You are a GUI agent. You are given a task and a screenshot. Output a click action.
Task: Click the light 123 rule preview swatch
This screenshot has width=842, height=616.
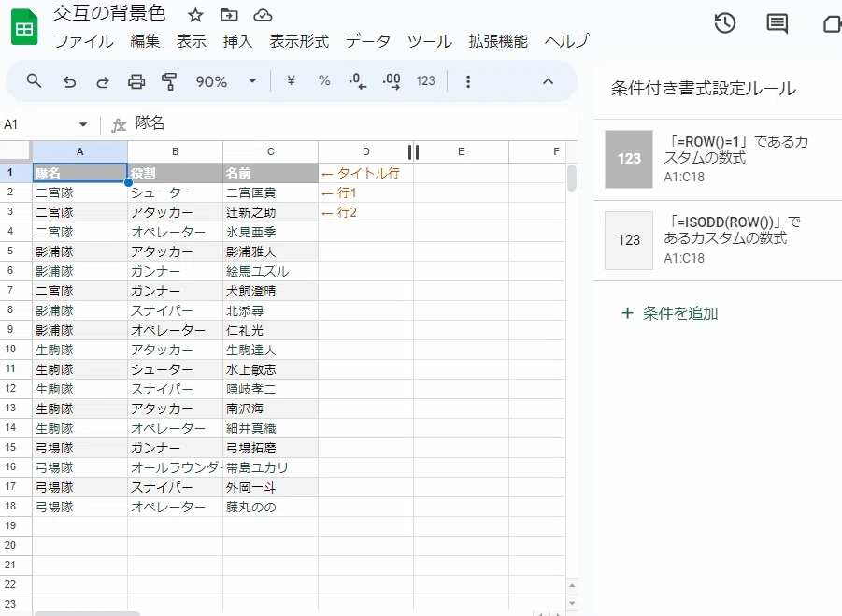pos(629,240)
